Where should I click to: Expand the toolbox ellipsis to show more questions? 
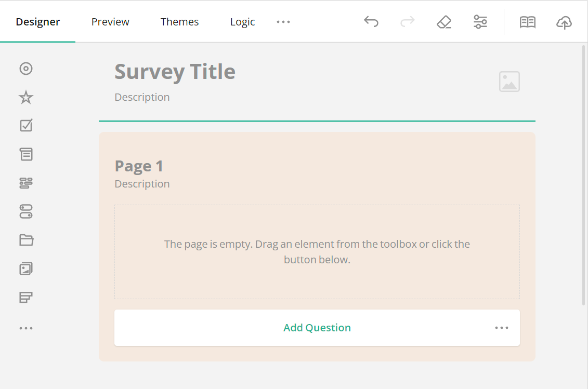coord(26,327)
